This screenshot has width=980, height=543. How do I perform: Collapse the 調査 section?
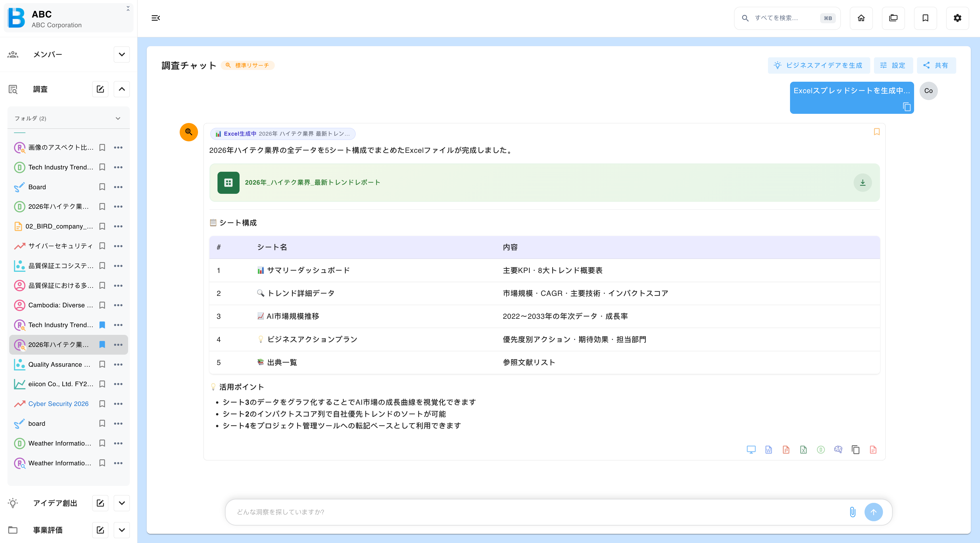[122, 89]
